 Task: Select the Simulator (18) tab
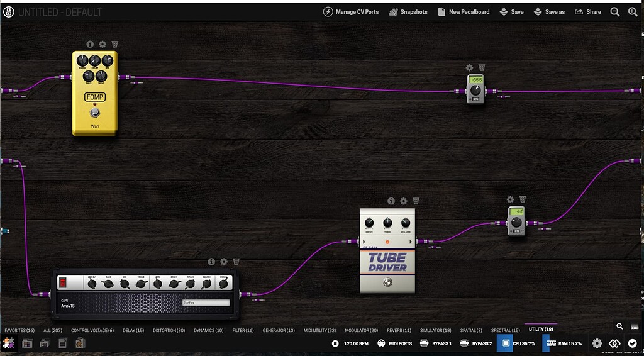pyautogui.click(x=435, y=331)
